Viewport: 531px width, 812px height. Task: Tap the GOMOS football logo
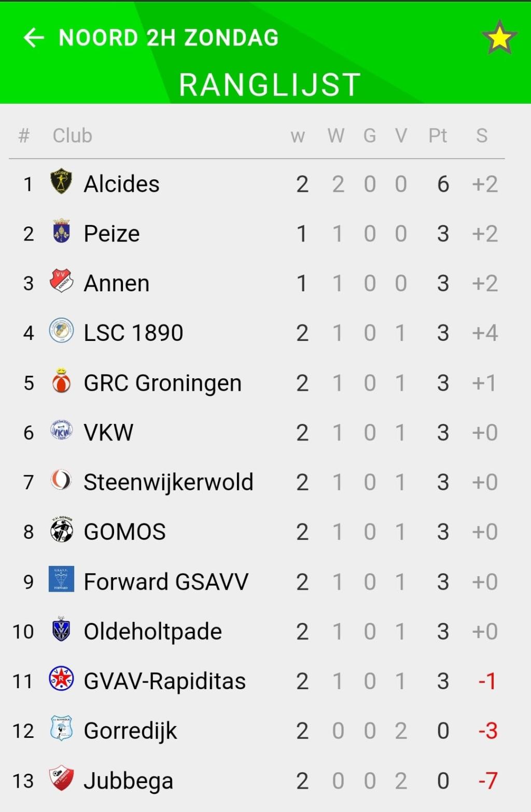click(61, 530)
